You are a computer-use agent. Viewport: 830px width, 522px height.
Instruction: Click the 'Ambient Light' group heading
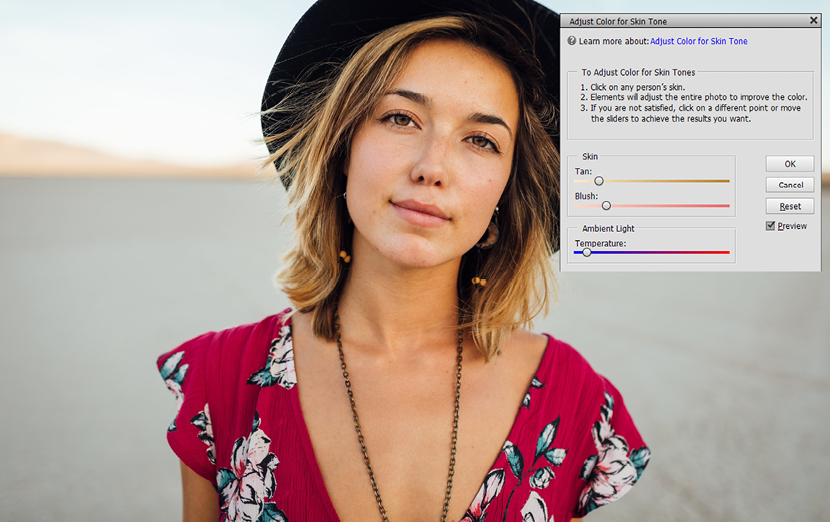608,229
